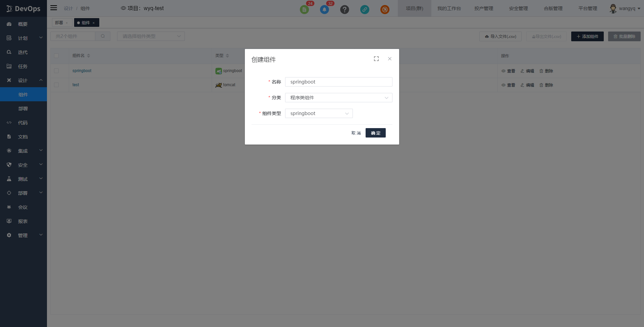This screenshot has width=644, height=327.
Task: Click the 确定 button in the dialog
Action: pos(375,133)
